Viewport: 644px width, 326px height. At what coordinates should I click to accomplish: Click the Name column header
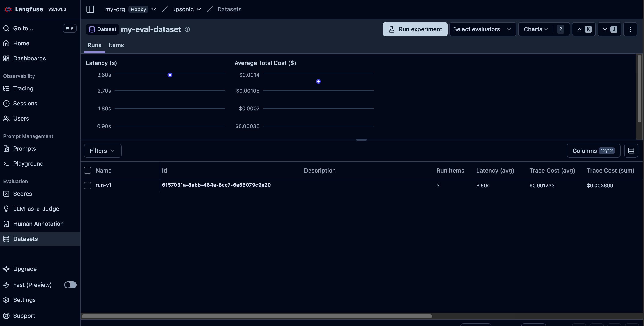tap(103, 170)
